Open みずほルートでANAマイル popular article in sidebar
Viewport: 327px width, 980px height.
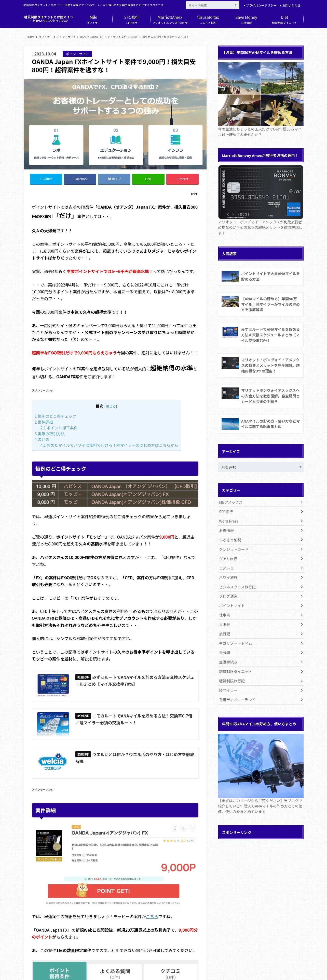(x=260, y=335)
